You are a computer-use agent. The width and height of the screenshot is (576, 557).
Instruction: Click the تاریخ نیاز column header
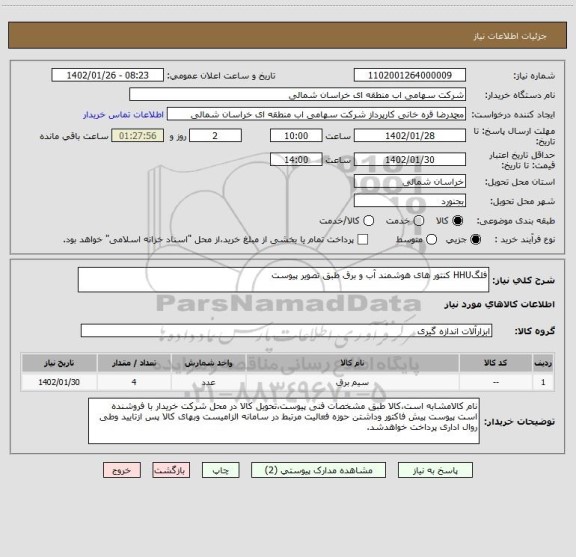point(59,363)
